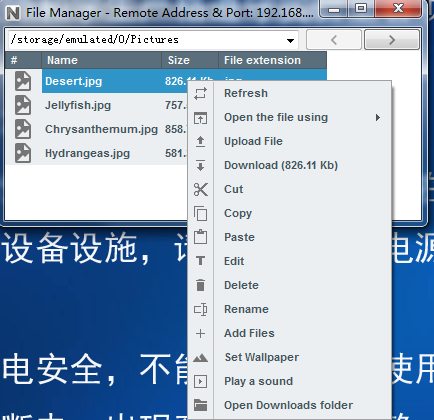The height and width of the screenshot is (420, 434).
Task: Click the Play a sound icon
Action: tap(200, 381)
